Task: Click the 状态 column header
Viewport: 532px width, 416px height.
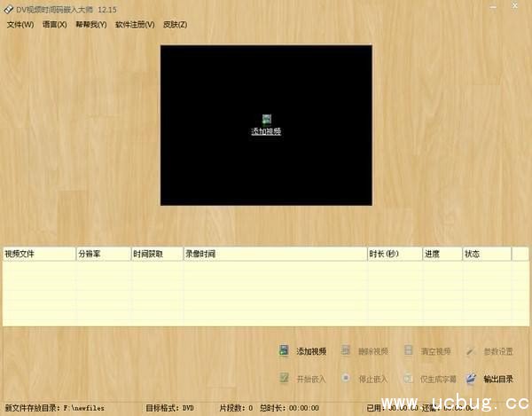Action: pyautogui.click(x=487, y=254)
